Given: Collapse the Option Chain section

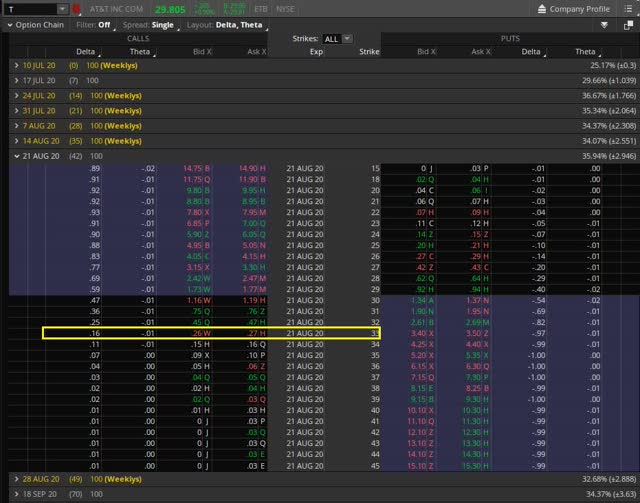Looking at the screenshot, I should pyautogui.click(x=10, y=25).
